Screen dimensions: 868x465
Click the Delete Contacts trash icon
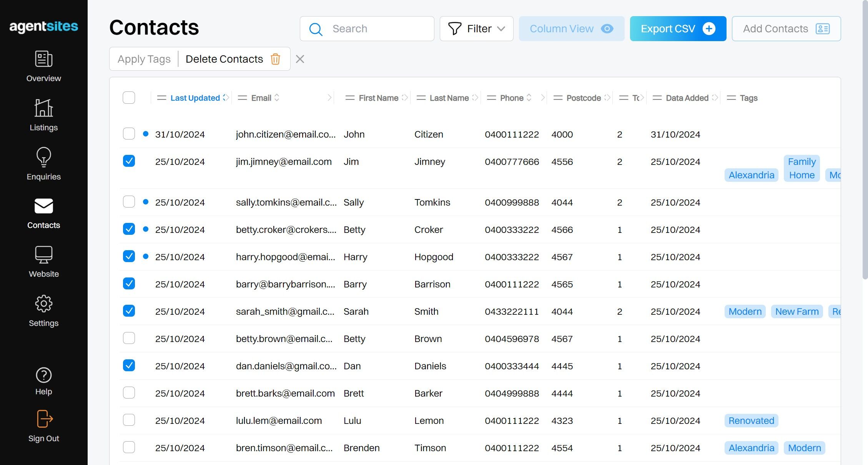(x=275, y=59)
